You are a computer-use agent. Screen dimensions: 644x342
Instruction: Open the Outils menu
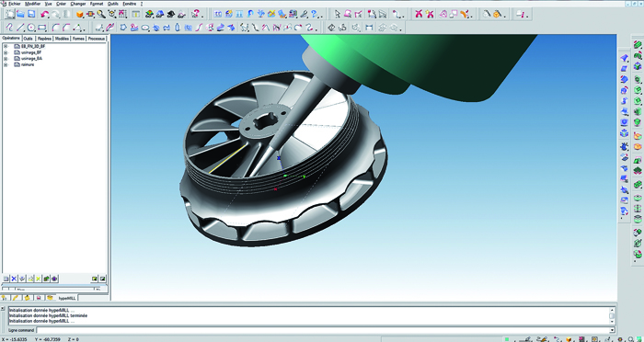112,4
